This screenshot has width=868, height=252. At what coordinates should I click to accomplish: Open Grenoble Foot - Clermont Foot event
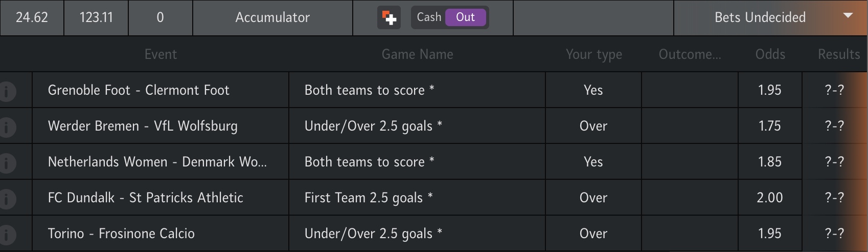tap(139, 90)
